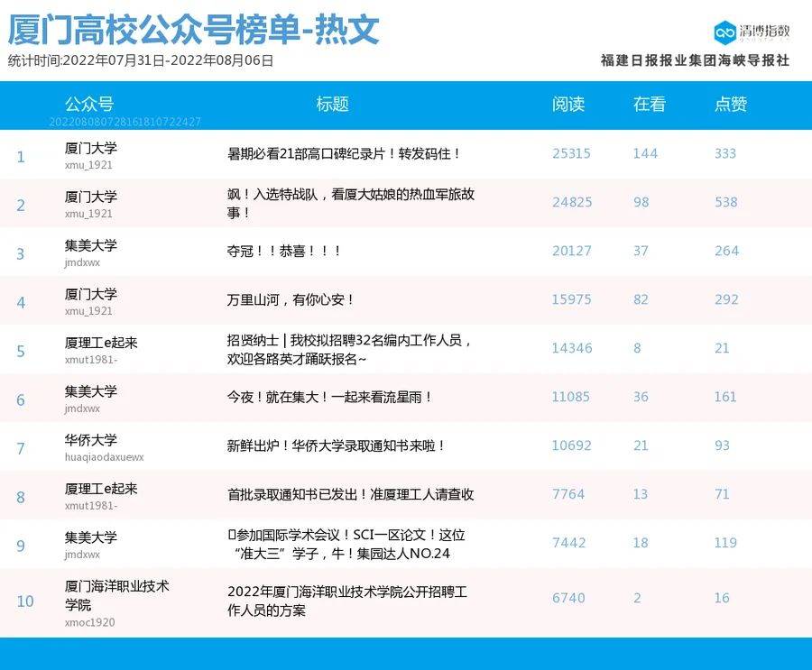
Task: Click the 点赞 value 16 in rank 10
Action: [x=722, y=599]
